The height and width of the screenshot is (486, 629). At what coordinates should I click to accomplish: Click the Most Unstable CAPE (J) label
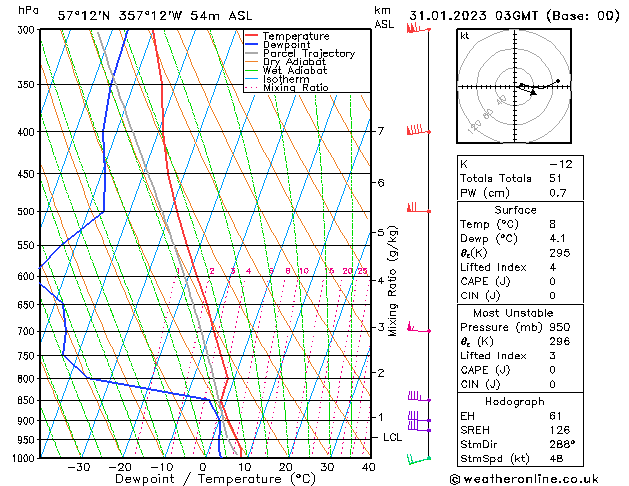485,370
